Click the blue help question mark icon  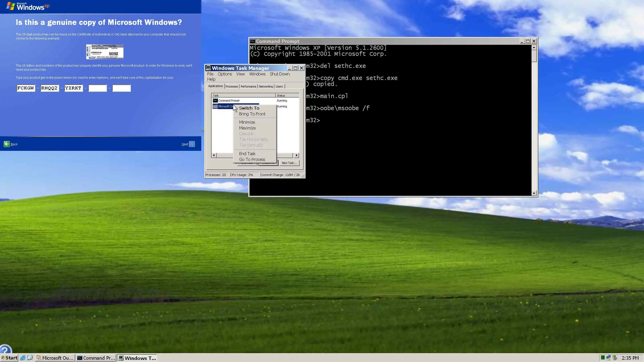(5, 349)
